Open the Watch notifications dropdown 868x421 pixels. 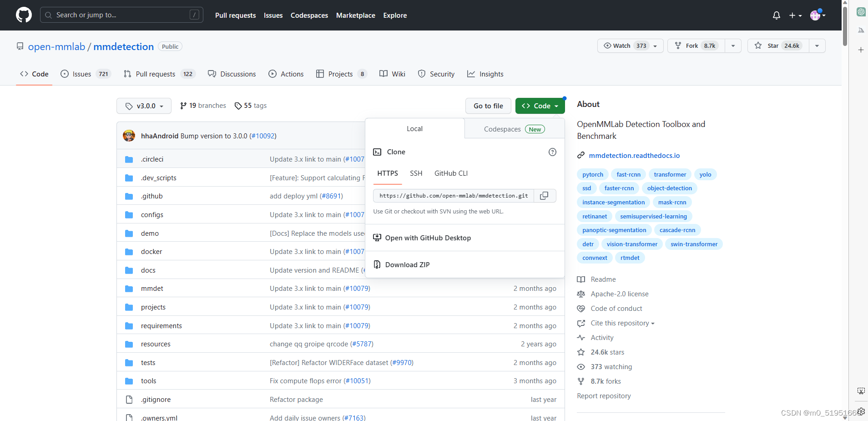[x=630, y=46]
